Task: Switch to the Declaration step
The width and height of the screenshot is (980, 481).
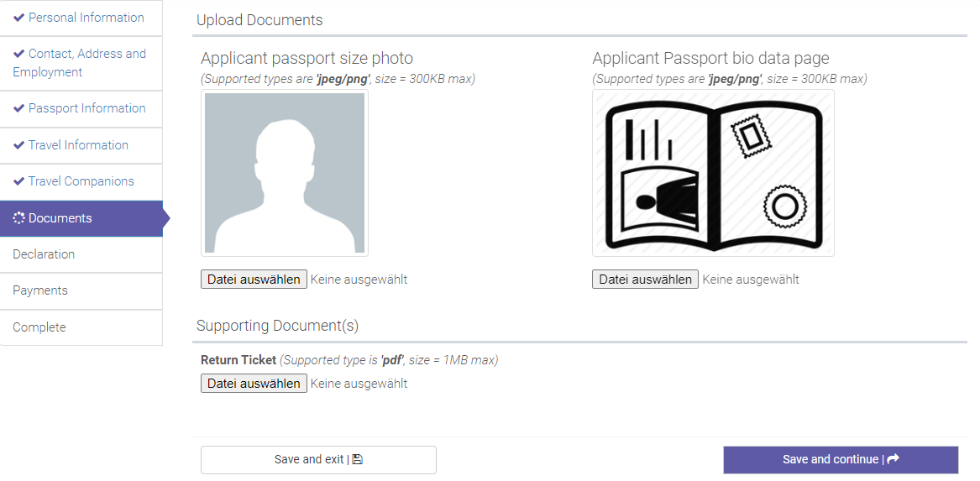Action: pyautogui.click(x=44, y=254)
